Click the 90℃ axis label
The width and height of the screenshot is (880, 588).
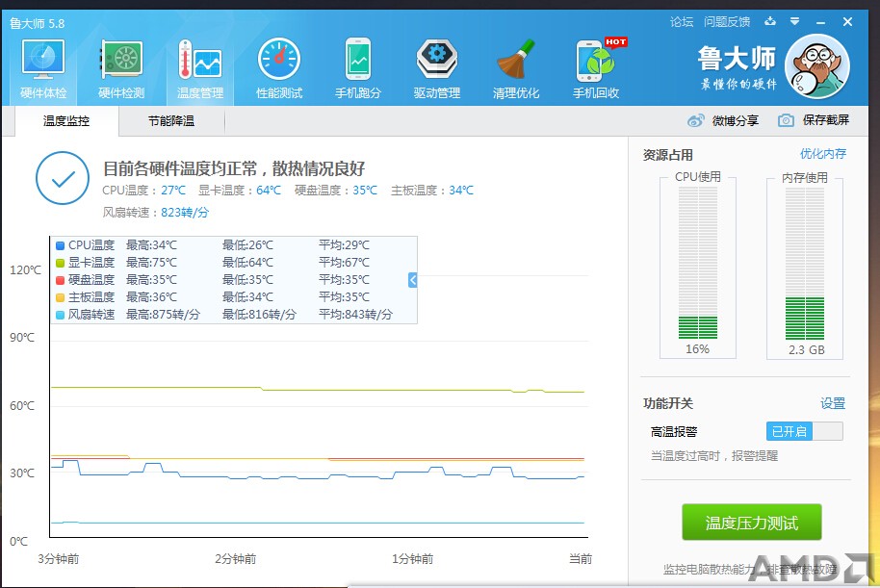pyautogui.click(x=22, y=337)
